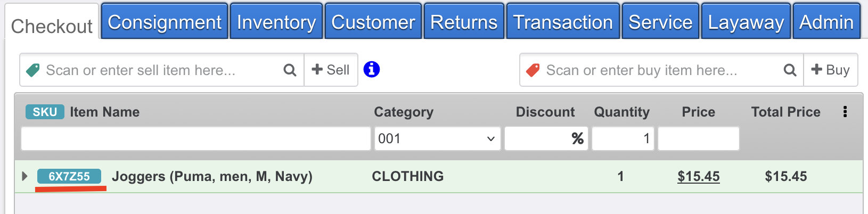Go to the Layaway tab
Viewport: 868px width, 214px height.
pos(746,22)
